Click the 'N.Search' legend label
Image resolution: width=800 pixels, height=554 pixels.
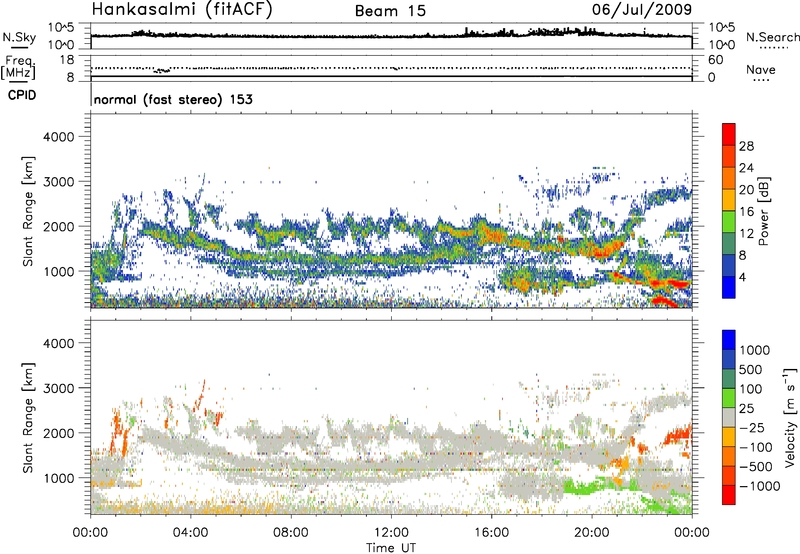coord(772,37)
